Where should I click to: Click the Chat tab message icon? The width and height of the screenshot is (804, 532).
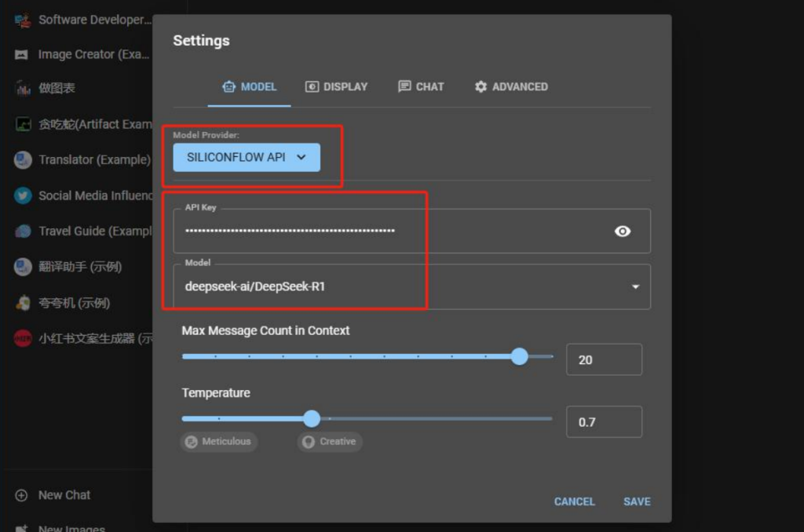point(404,86)
